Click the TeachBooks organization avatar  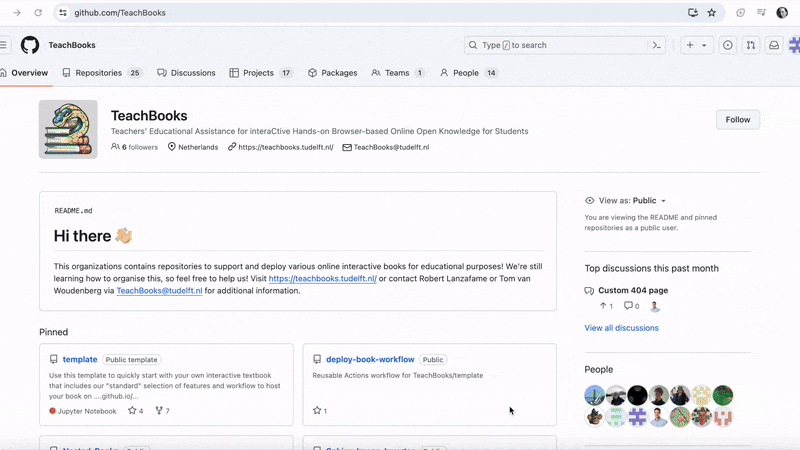tap(68, 129)
